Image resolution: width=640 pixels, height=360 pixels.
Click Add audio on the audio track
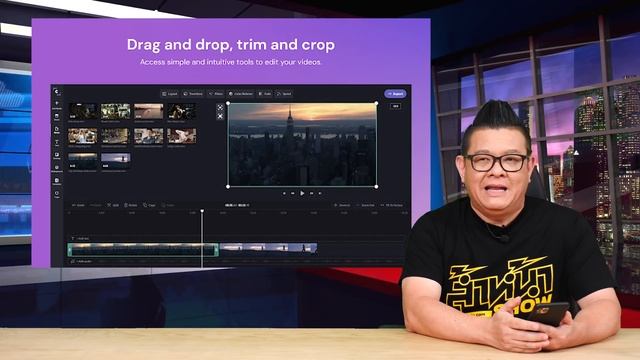tap(81, 261)
